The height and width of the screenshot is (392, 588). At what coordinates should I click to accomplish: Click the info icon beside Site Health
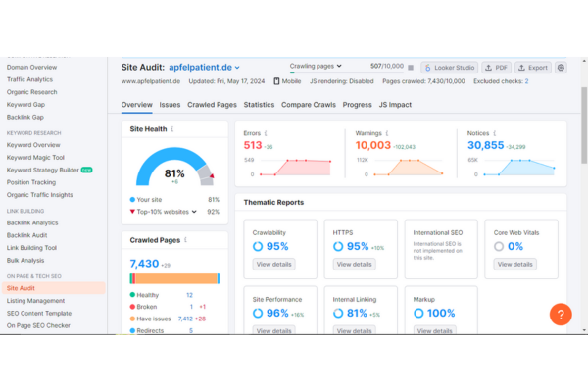point(172,128)
